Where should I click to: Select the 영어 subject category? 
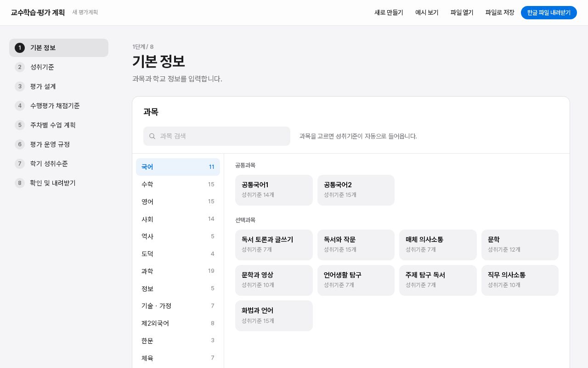(x=178, y=201)
